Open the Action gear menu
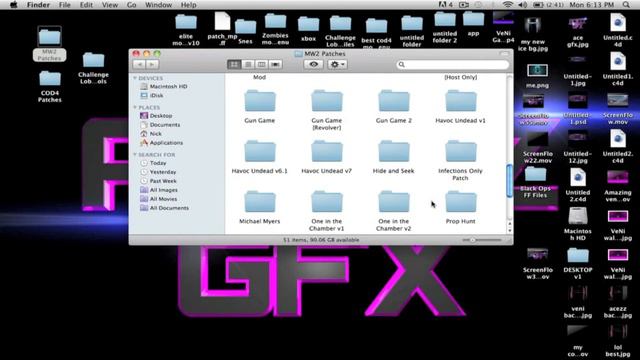The image size is (640, 360). click(337, 64)
